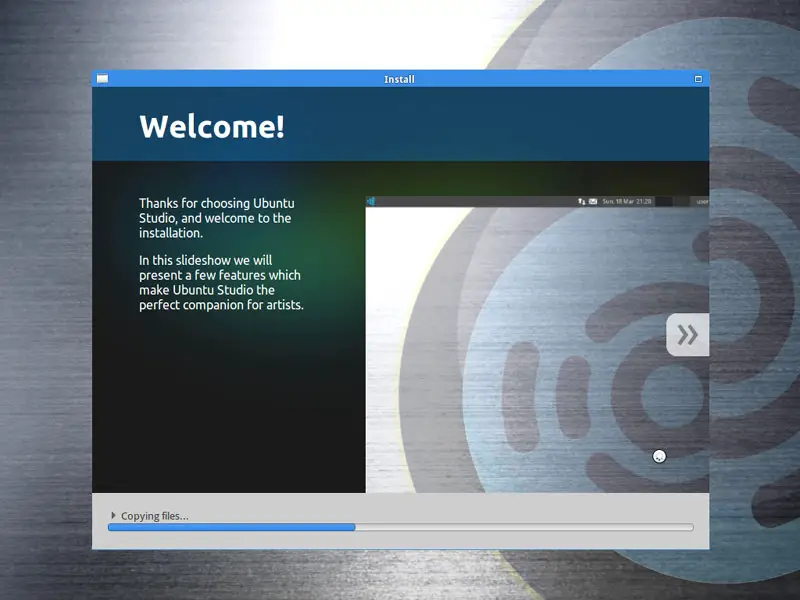
Task: Click the installation progress bar
Action: tap(401, 528)
